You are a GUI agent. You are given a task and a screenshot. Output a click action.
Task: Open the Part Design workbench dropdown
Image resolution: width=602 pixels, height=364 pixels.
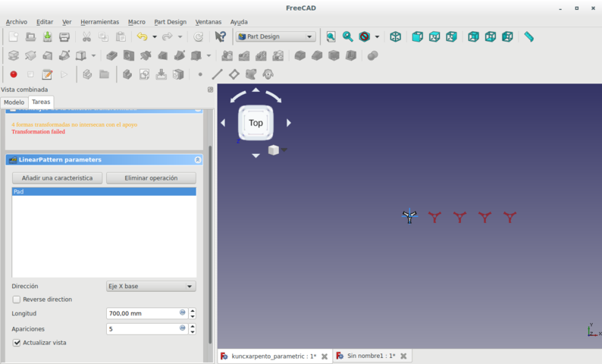click(276, 36)
